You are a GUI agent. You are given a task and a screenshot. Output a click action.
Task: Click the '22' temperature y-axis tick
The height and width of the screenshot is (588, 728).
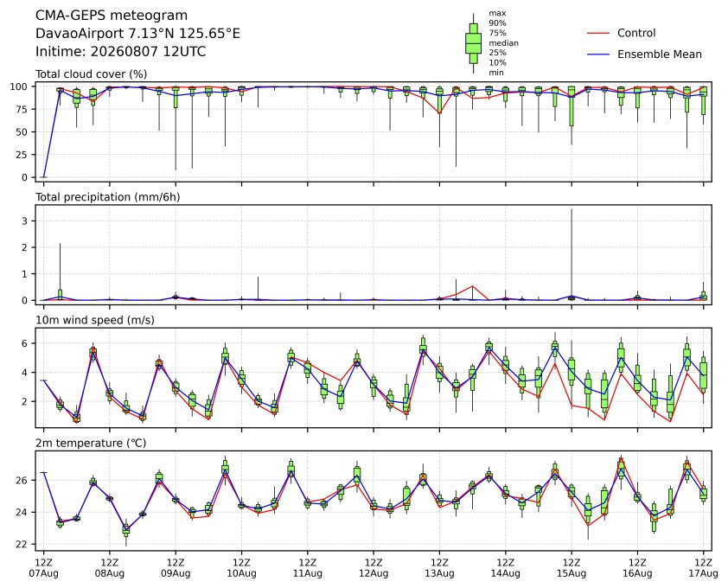click(x=22, y=545)
